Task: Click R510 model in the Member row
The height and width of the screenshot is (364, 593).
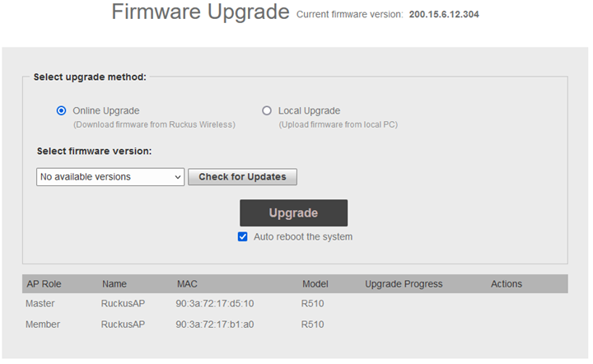Action: [x=313, y=324]
